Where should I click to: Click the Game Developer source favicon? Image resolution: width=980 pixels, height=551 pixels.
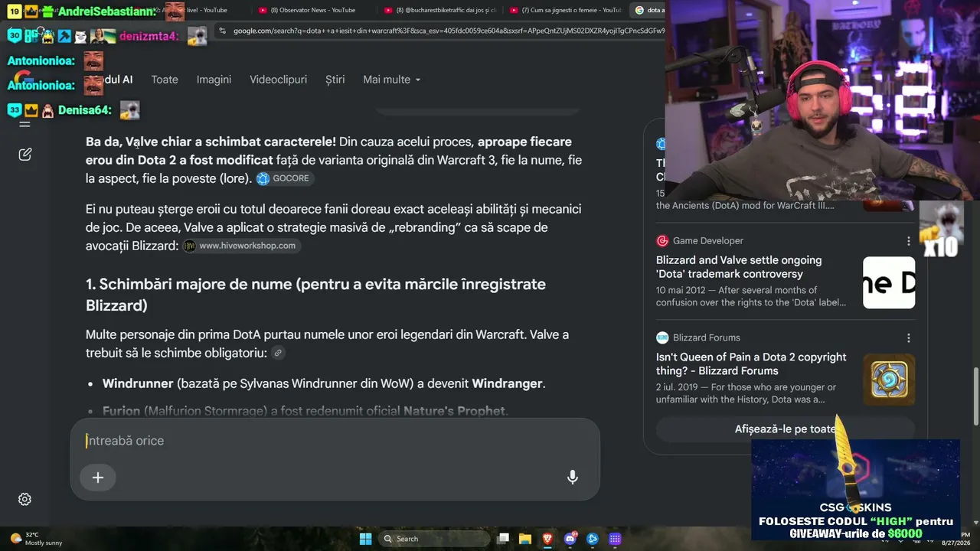pos(662,241)
